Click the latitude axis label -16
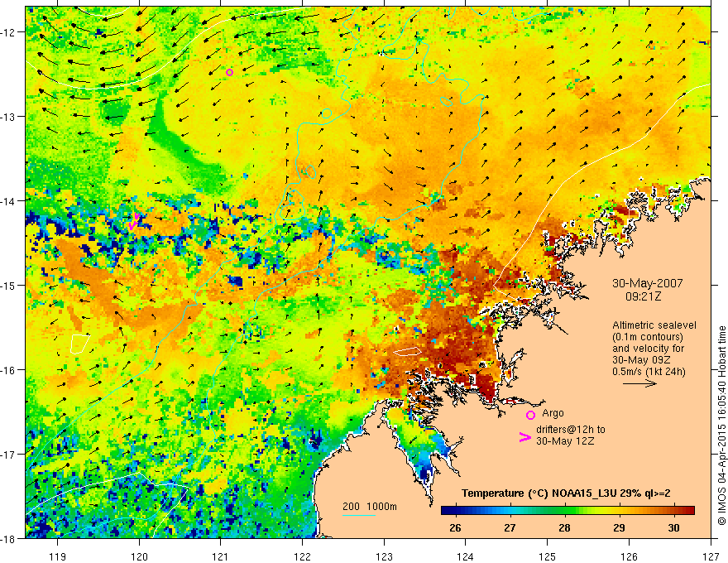Screen dimensions: 728x563 9,370
